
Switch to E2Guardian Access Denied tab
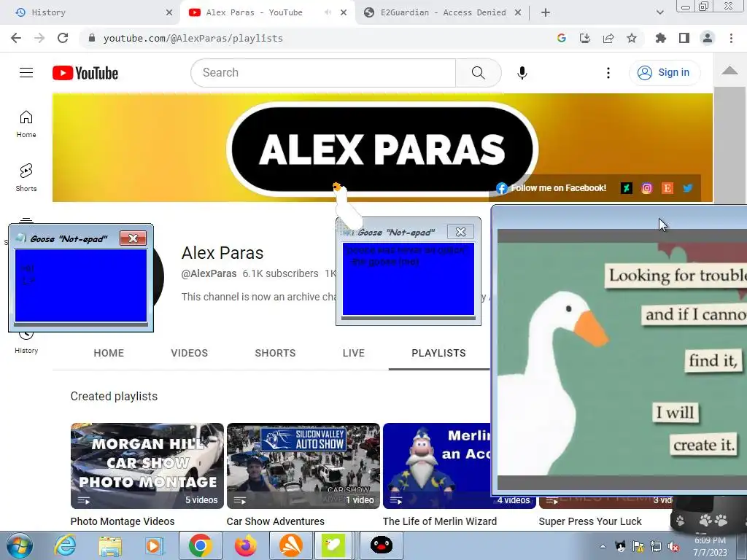[442, 12]
